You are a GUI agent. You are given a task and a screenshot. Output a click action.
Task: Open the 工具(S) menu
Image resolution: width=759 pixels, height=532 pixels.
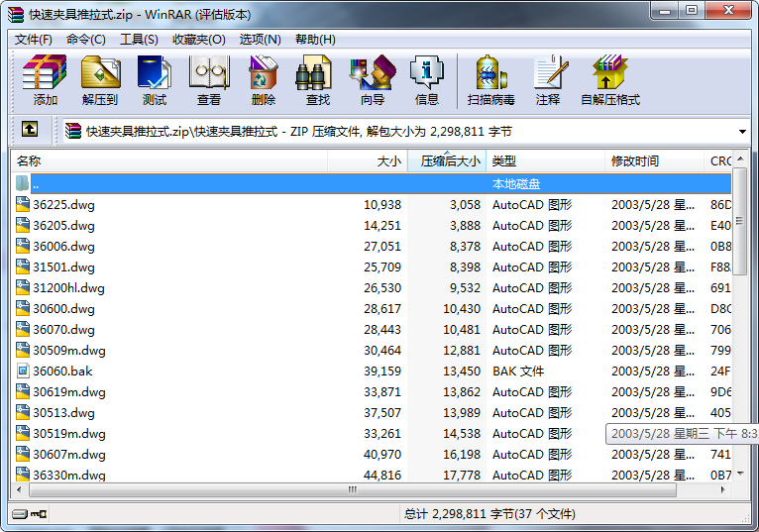[x=139, y=40]
